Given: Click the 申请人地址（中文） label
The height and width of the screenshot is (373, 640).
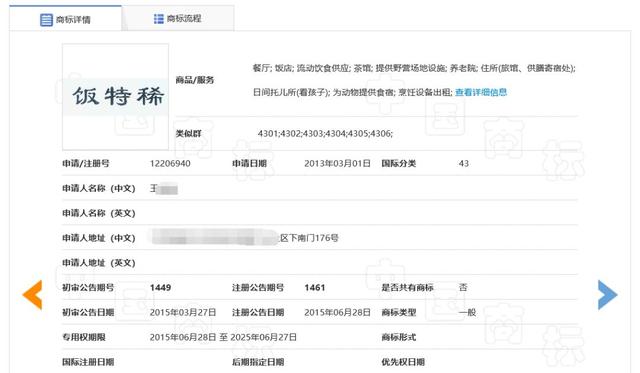Looking at the screenshot, I should pyautogui.click(x=99, y=238).
